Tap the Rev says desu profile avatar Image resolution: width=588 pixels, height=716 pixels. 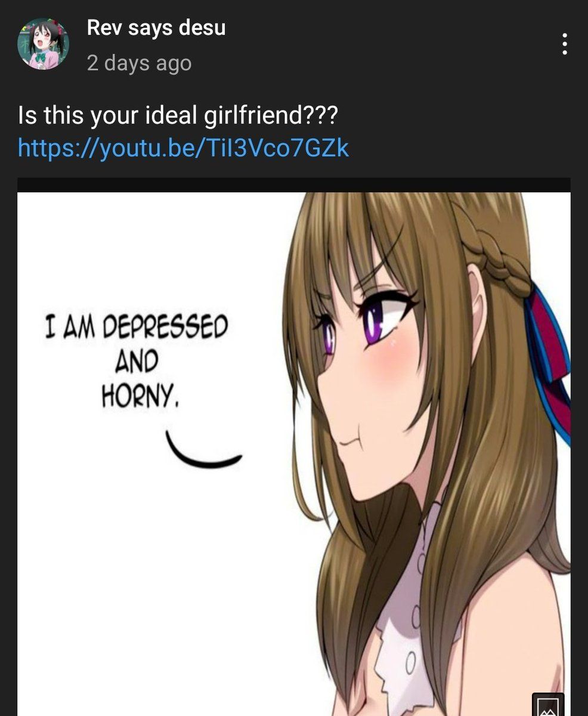[43, 44]
